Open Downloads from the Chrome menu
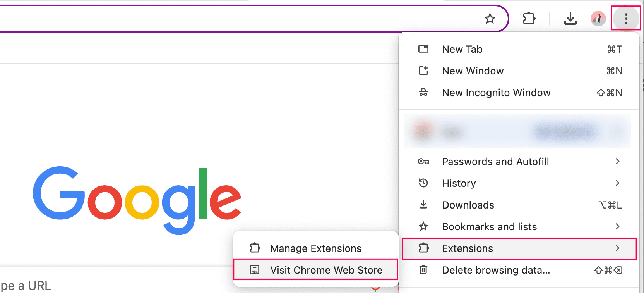Viewport: 644px width, 293px height. (x=468, y=205)
